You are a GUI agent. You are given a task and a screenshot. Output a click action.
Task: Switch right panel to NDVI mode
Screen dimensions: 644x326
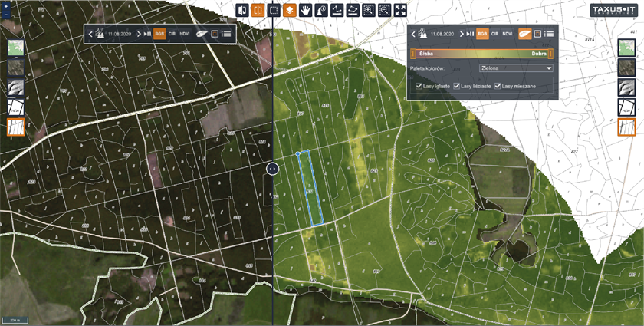point(508,34)
